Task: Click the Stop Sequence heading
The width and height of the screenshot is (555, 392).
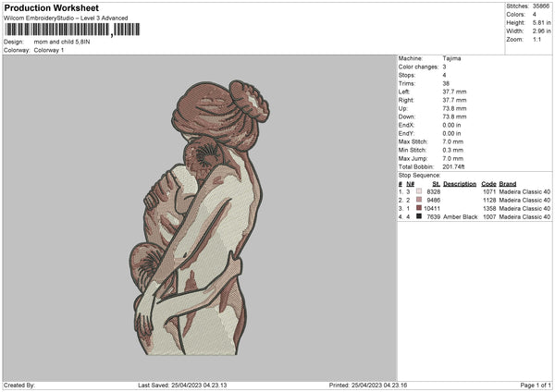Action: [419, 176]
